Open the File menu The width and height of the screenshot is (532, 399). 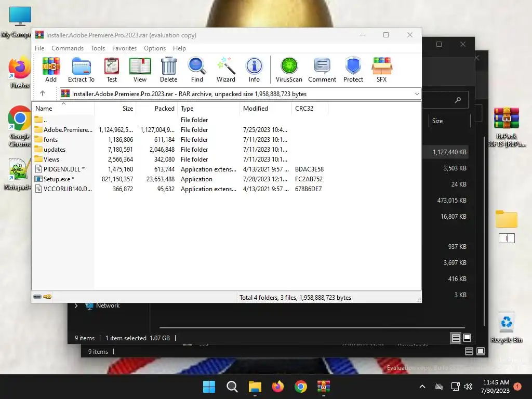[39, 48]
